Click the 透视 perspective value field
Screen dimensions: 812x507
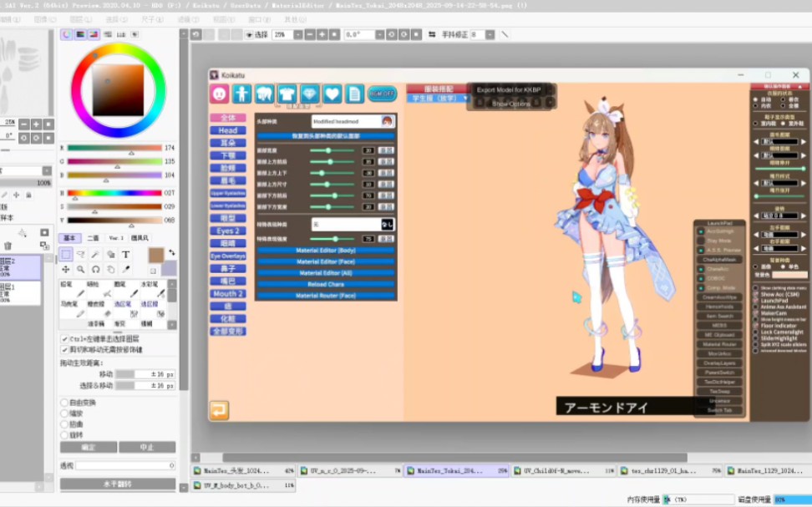coord(126,465)
